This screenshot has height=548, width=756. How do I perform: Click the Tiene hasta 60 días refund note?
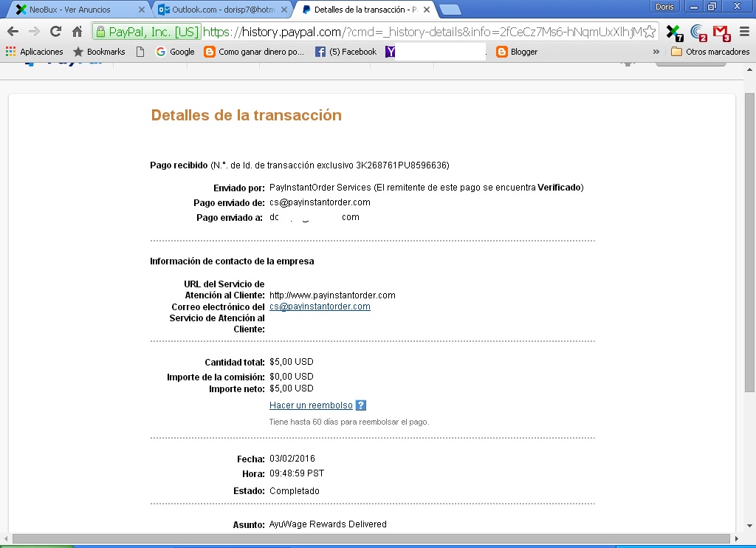(x=349, y=422)
